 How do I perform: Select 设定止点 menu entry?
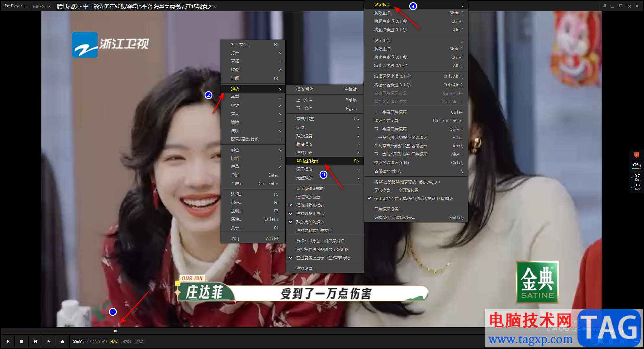pyautogui.click(x=416, y=40)
